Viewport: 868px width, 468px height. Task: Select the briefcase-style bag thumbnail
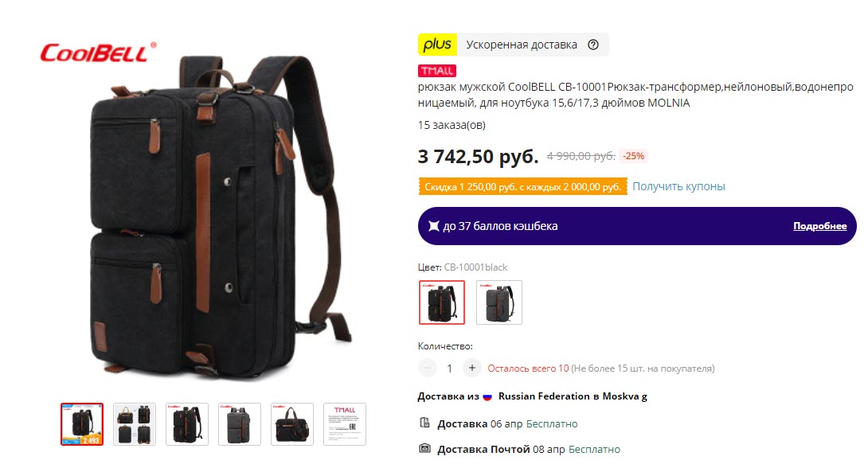[x=292, y=424]
